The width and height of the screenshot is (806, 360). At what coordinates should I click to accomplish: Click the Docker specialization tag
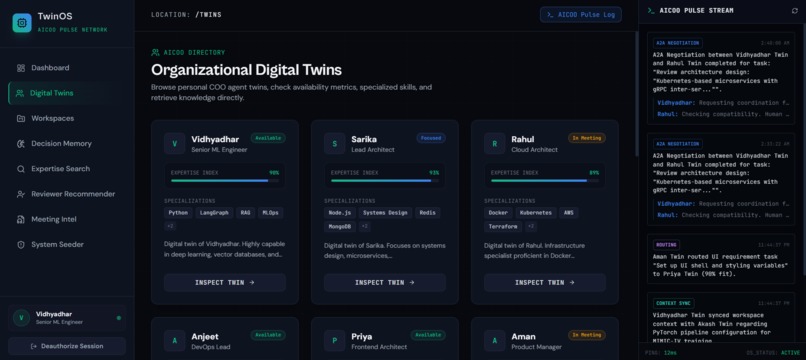498,212
